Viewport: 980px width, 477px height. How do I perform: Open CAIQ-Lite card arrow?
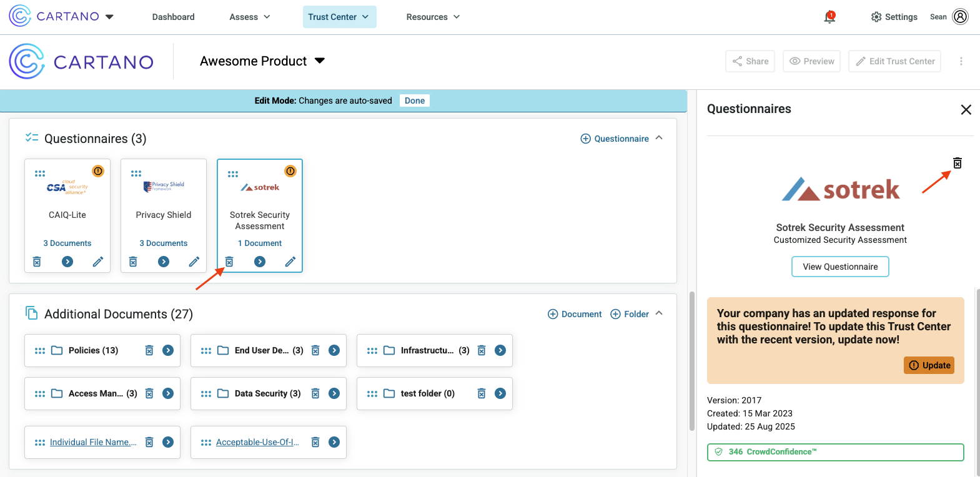pos(67,262)
